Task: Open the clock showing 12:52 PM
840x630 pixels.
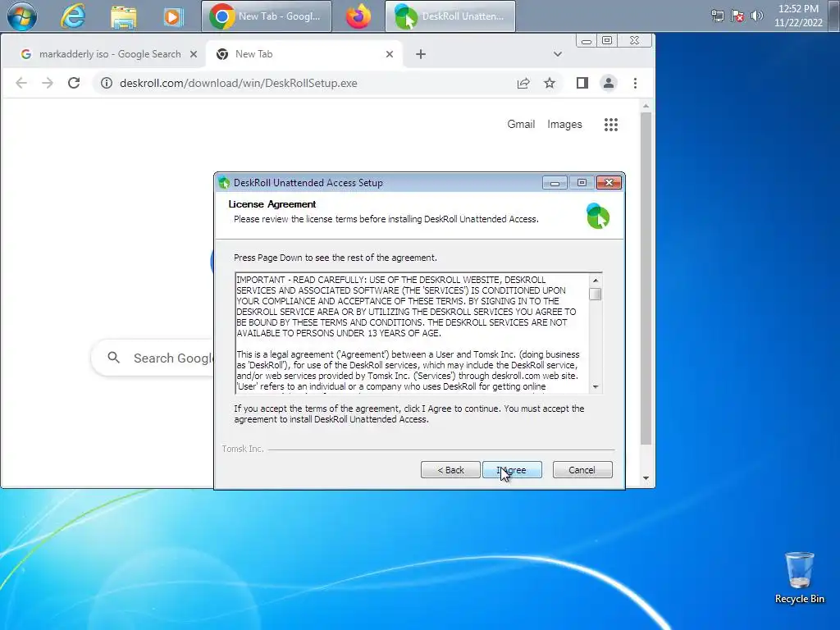Action: pos(798,16)
